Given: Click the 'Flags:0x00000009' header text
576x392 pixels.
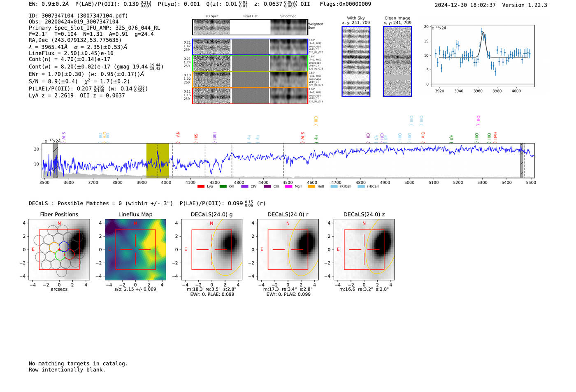Looking at the screenshot, I should tap(345, 4).
